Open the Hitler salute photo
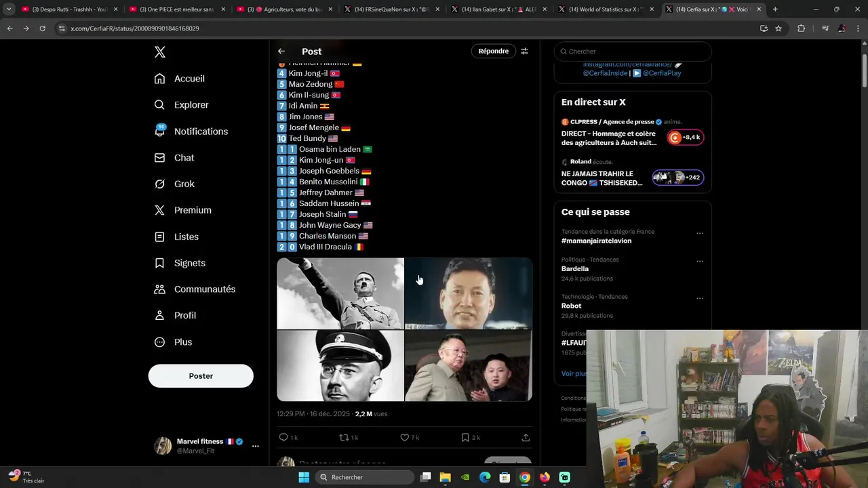868x488 pixels. tap(340, 293)
